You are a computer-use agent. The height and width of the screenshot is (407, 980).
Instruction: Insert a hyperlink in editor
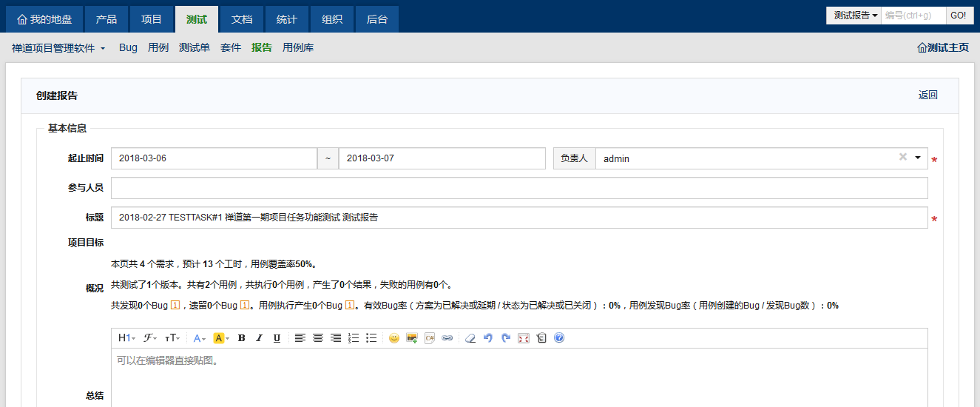tap(447, 338)
